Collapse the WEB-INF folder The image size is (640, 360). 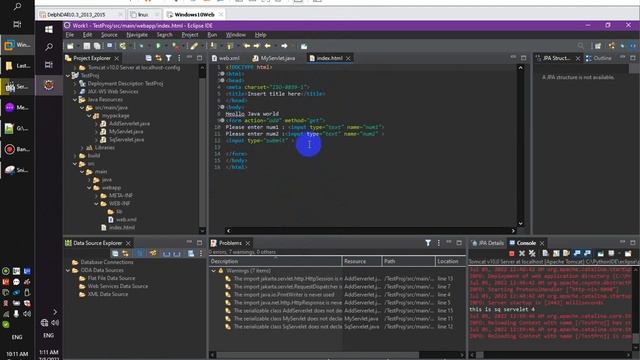coord(96,204)
